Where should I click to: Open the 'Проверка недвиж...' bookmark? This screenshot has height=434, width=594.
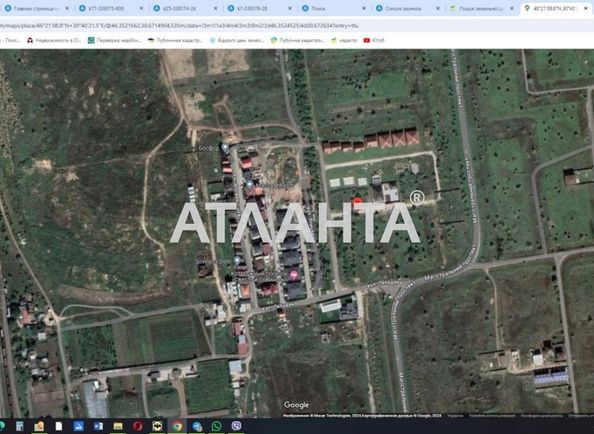pyautogui.click(x=114, y=40)
